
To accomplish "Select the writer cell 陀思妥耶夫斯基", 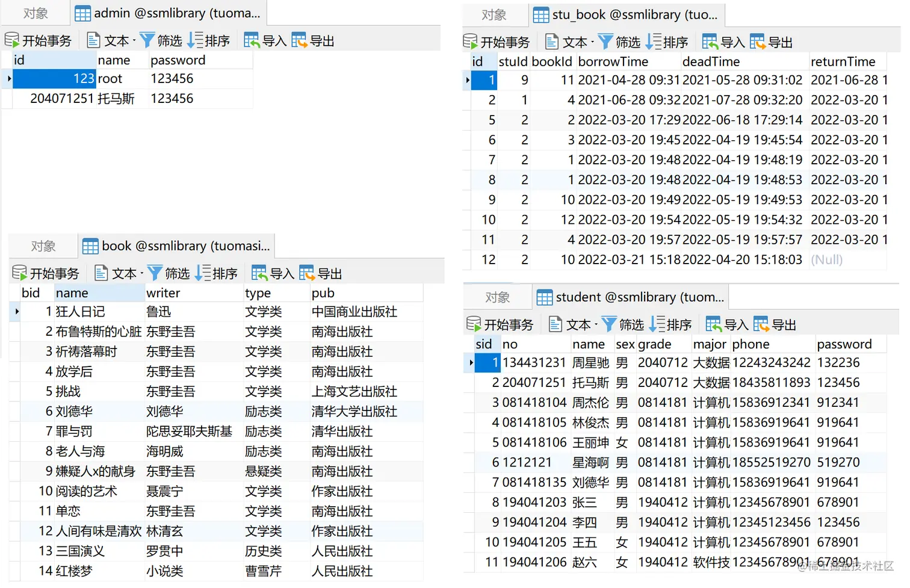I will click(194, 432).
